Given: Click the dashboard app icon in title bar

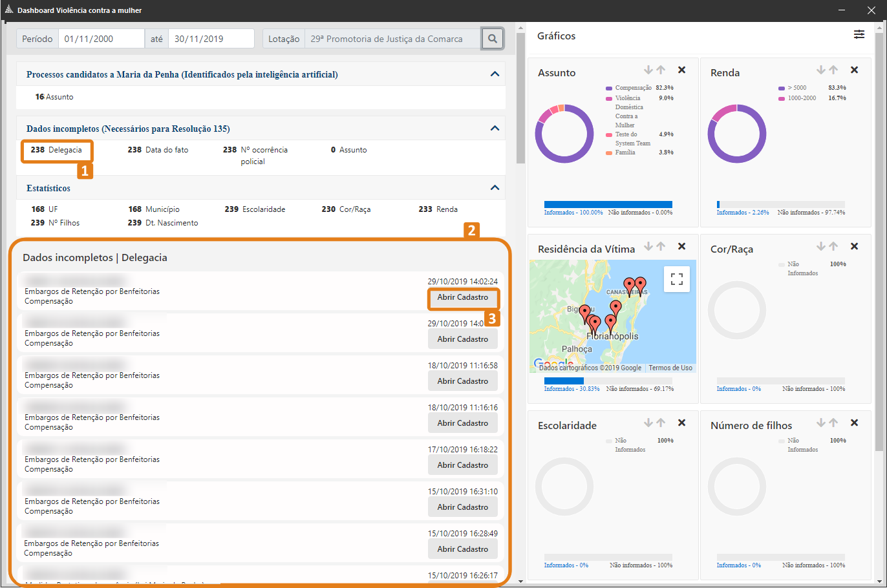Looking at the screenshot, I should tap(8, 10).
